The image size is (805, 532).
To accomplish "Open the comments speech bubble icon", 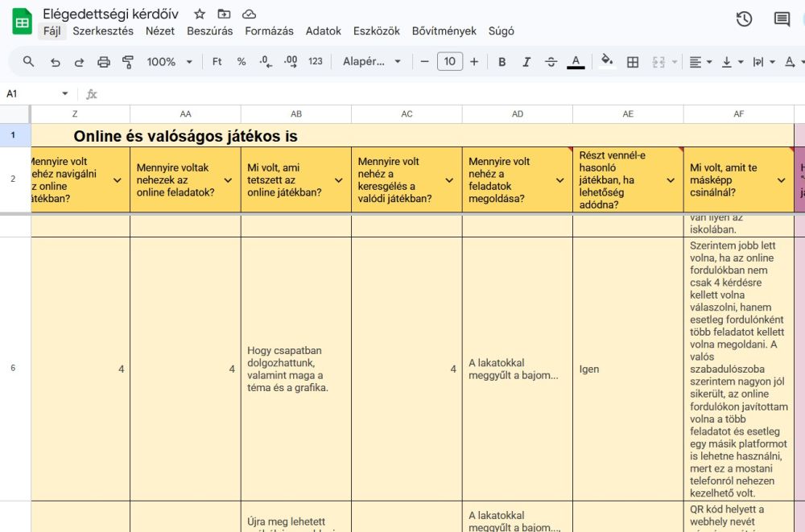I will click(782, 19).
